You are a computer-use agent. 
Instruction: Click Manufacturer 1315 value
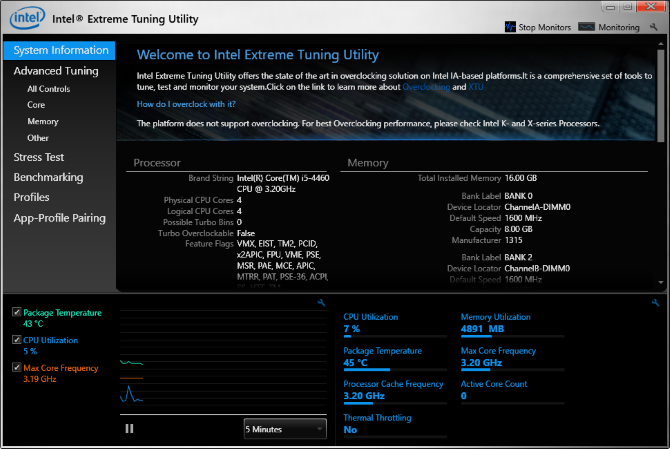pyautogui.click(x=513, y=240)
